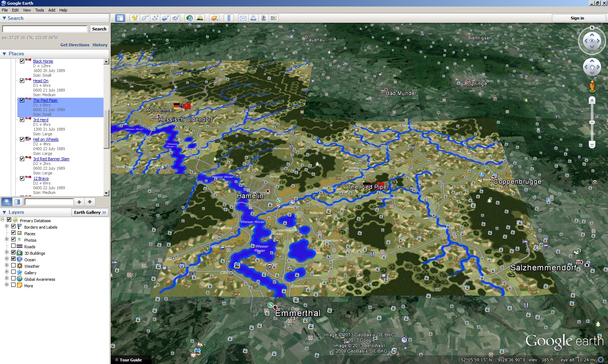608x364 pixels.
Task: Click the eye icon in look joystick
Action: [592, 41]
